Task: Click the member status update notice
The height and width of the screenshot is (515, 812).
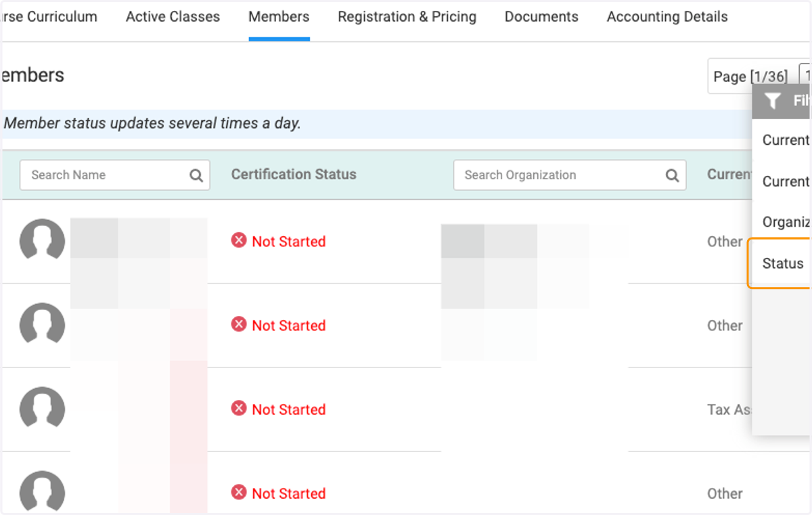Action: [x=152, y=123]
